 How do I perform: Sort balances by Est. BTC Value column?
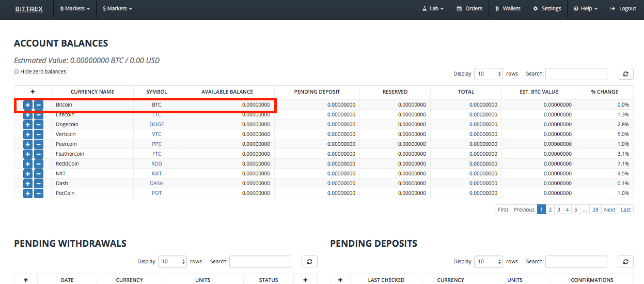[x=539, y=92]
